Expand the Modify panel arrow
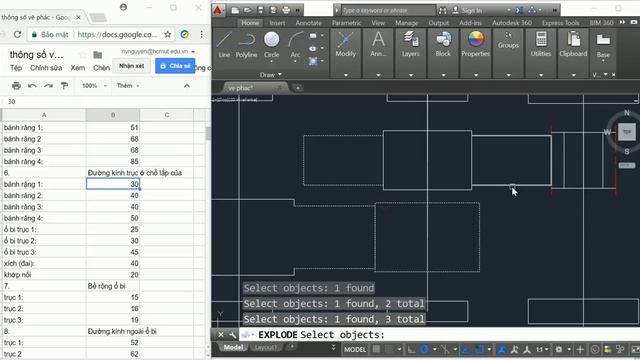 [346, 75]
